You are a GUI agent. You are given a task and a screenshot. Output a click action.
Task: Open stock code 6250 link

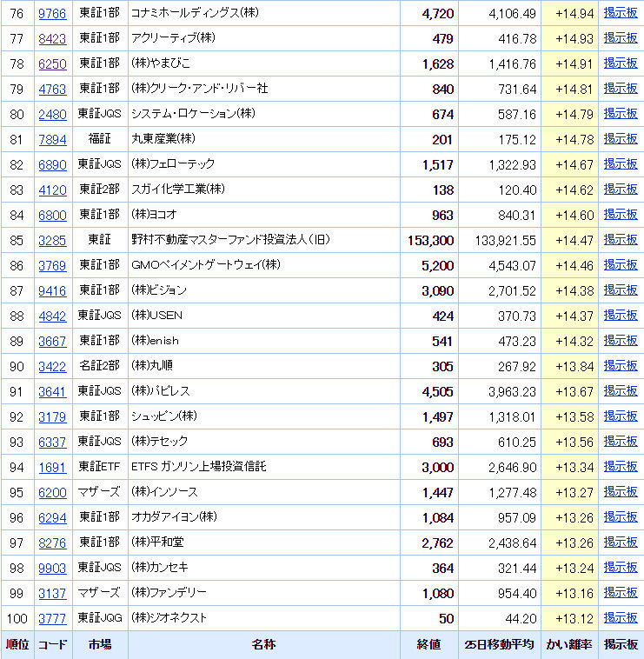[x=52, y=63]
